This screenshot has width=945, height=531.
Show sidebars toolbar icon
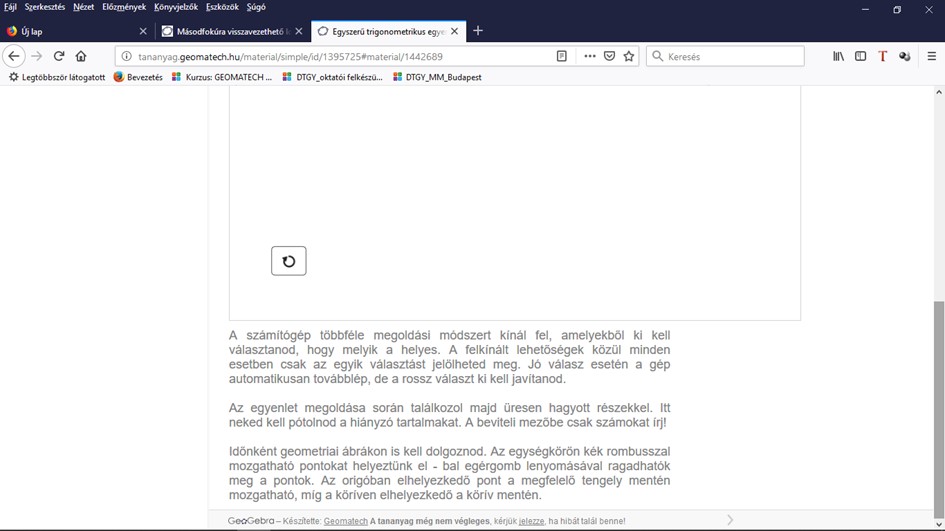pyautogui.click(x=860, y=56)
